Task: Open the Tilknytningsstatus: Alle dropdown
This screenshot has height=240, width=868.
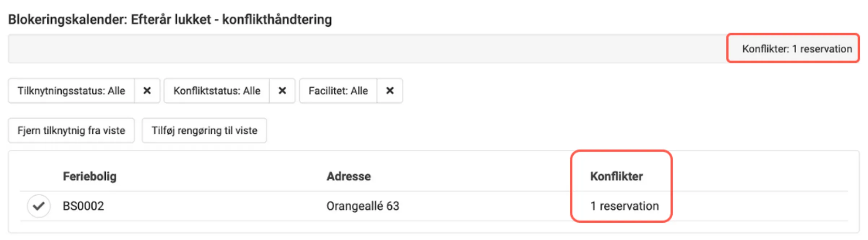Action: click(71, 91)
